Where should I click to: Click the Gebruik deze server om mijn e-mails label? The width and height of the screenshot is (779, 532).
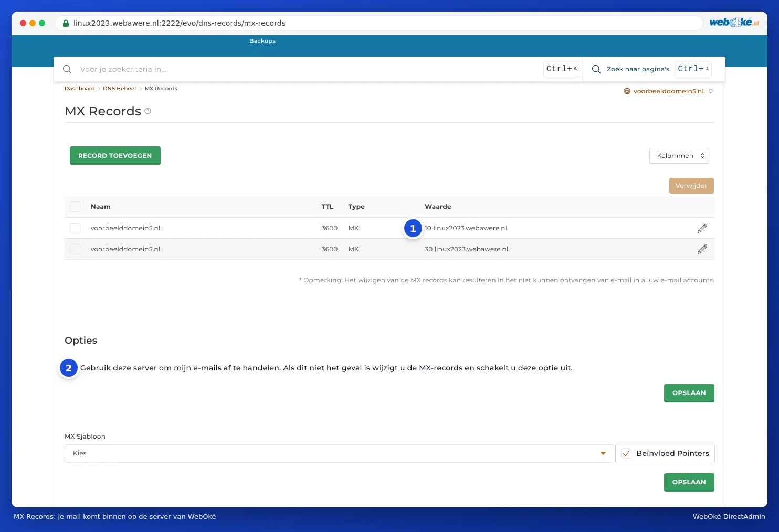tap(327, 368)
